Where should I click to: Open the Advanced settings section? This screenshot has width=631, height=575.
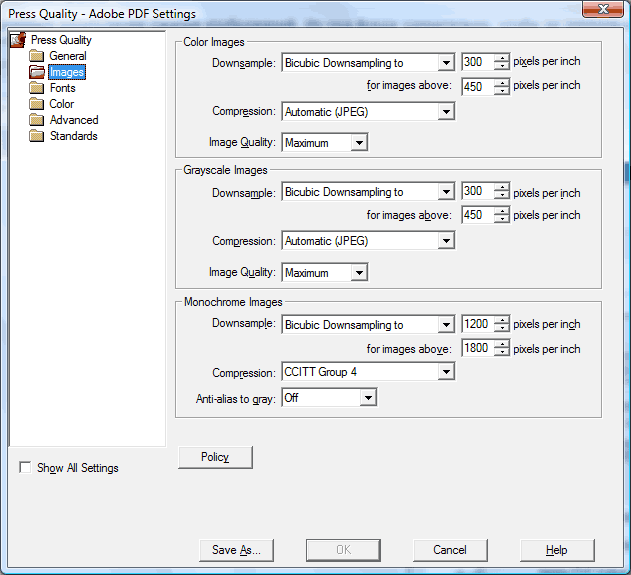click(x=74, y=120)
